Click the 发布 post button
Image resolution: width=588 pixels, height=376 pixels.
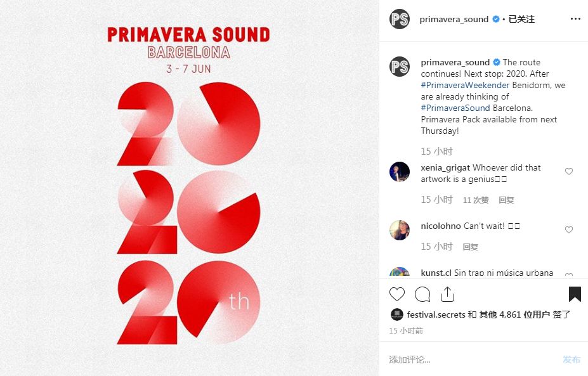tap(572, 360)
